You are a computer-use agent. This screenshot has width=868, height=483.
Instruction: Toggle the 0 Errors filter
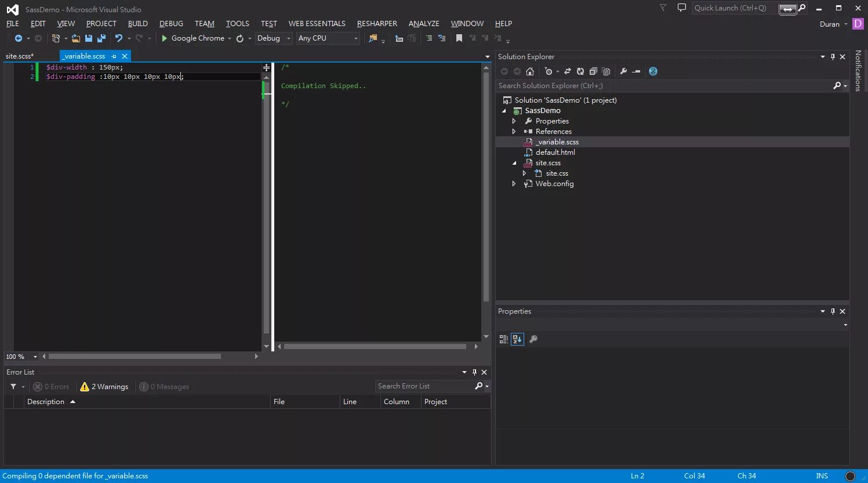(x=51, y=387)
